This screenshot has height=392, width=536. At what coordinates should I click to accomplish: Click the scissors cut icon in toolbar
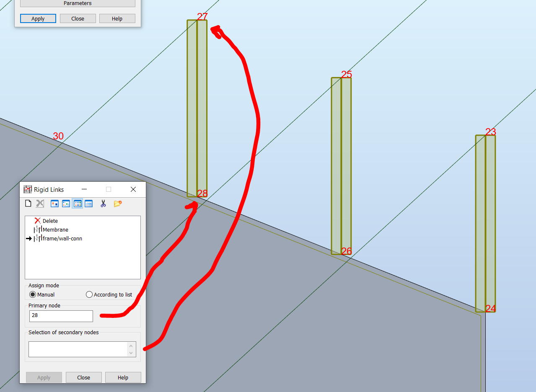pos(103,203)
